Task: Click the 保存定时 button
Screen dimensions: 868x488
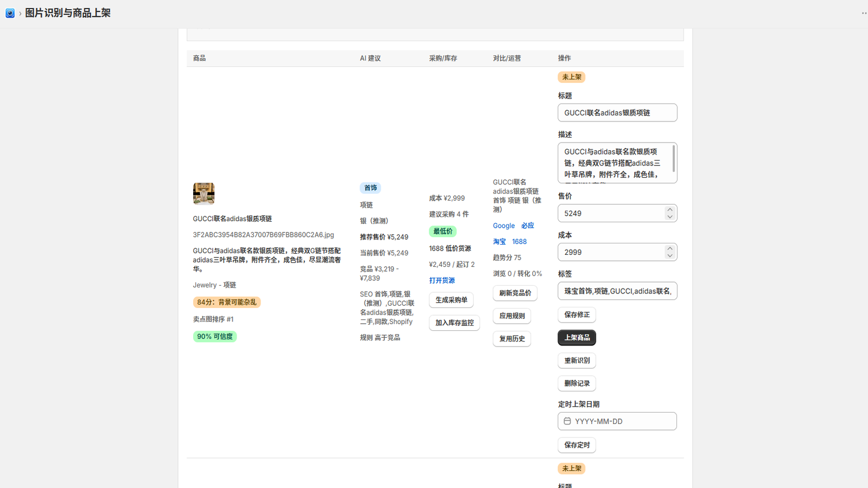Action: (x=577, y=445)
